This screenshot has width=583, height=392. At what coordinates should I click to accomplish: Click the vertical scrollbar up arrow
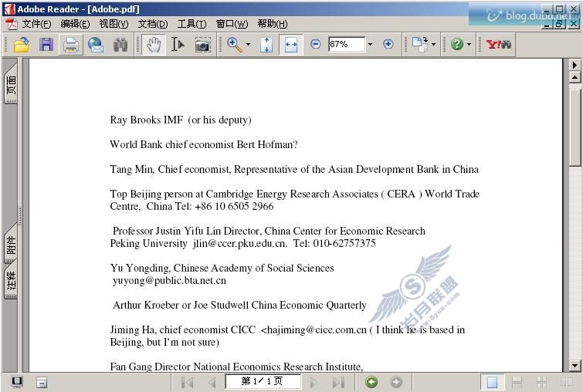click(x=575, y=78)
